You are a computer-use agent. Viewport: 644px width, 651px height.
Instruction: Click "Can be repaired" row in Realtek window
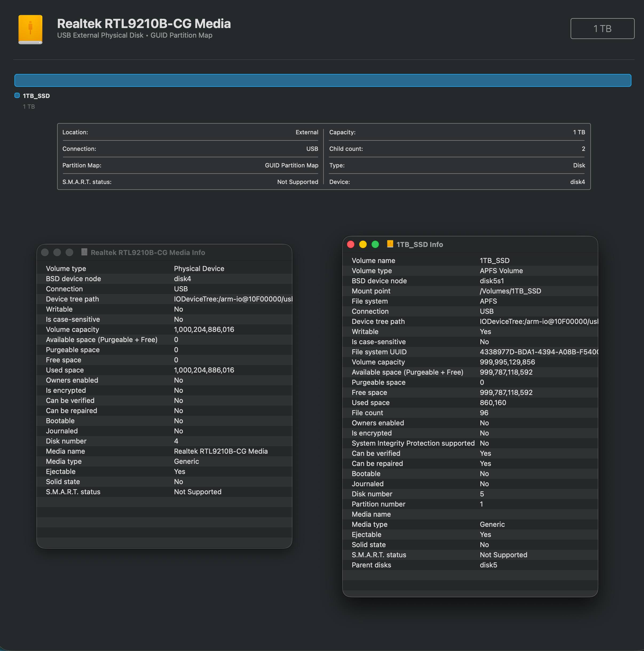tap(164, 410)
